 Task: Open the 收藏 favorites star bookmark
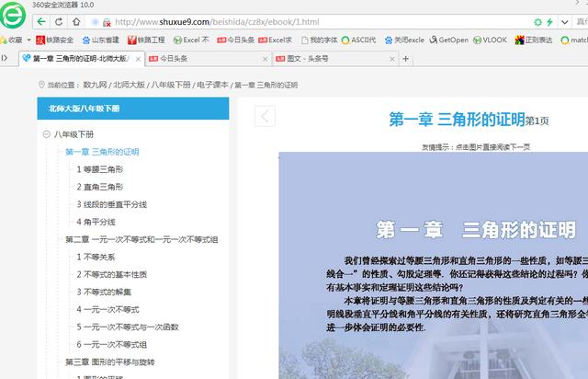click(12, 40)
